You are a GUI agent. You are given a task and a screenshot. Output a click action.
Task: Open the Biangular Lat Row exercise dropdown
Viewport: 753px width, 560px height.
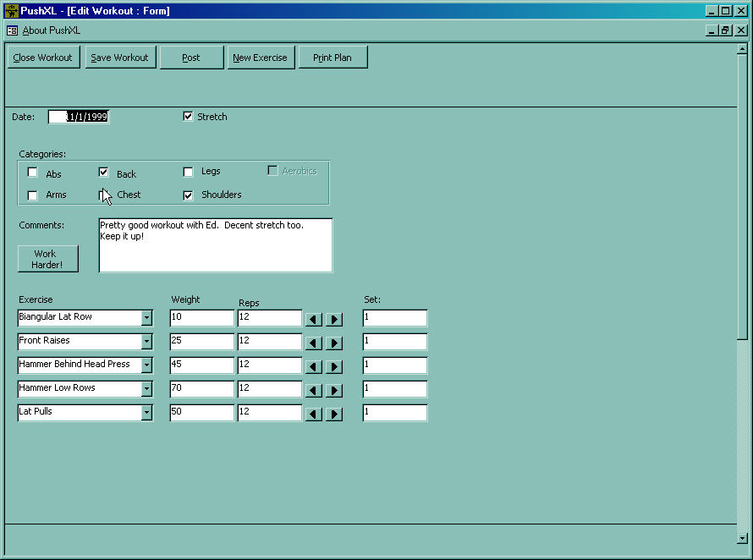tap(146, 318)
